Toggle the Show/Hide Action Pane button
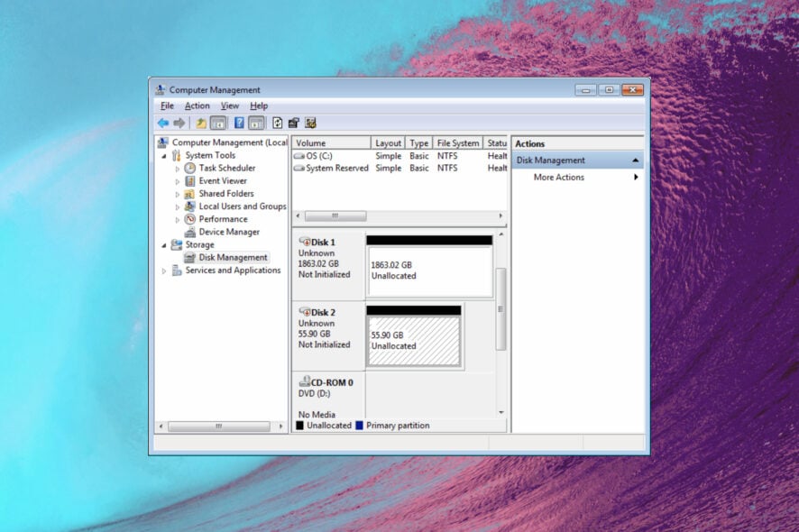 pos(258,122)
